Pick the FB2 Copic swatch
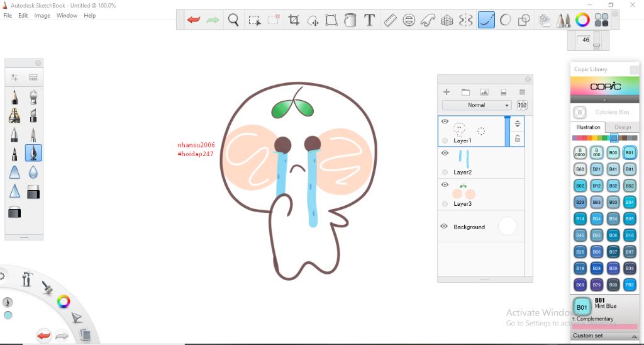The height and width of the screenshot is (345, 644). pyautogui.click(x=630, y=285)
